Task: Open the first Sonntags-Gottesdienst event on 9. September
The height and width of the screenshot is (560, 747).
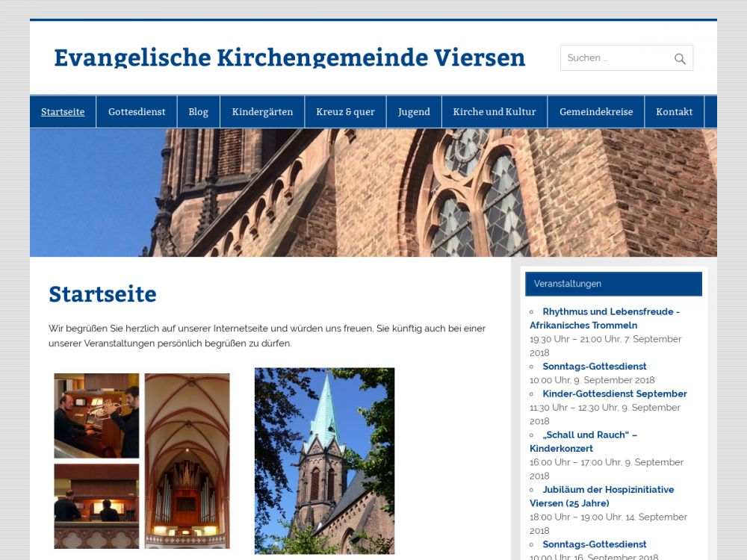Action: pos(594,367)
